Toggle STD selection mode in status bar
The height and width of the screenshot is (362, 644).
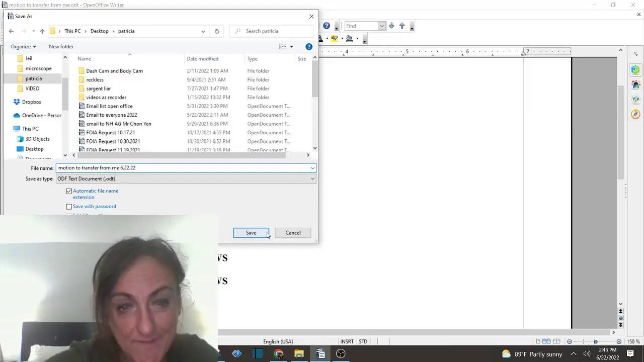pos(363,341)
